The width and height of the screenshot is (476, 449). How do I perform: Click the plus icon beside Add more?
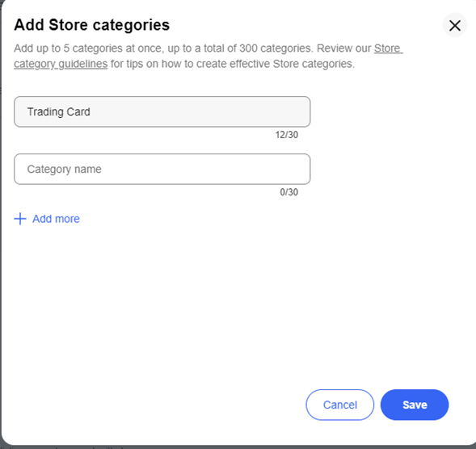[x=20, y=218]
